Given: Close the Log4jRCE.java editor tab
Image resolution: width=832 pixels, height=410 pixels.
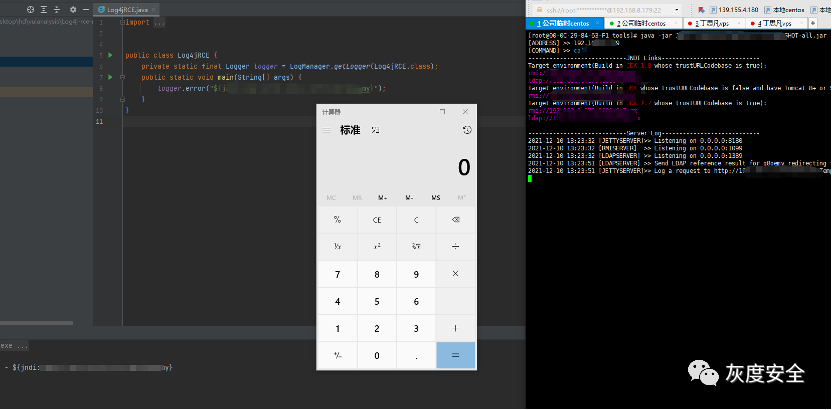Looking at the screenshot, I should [154, 10].
